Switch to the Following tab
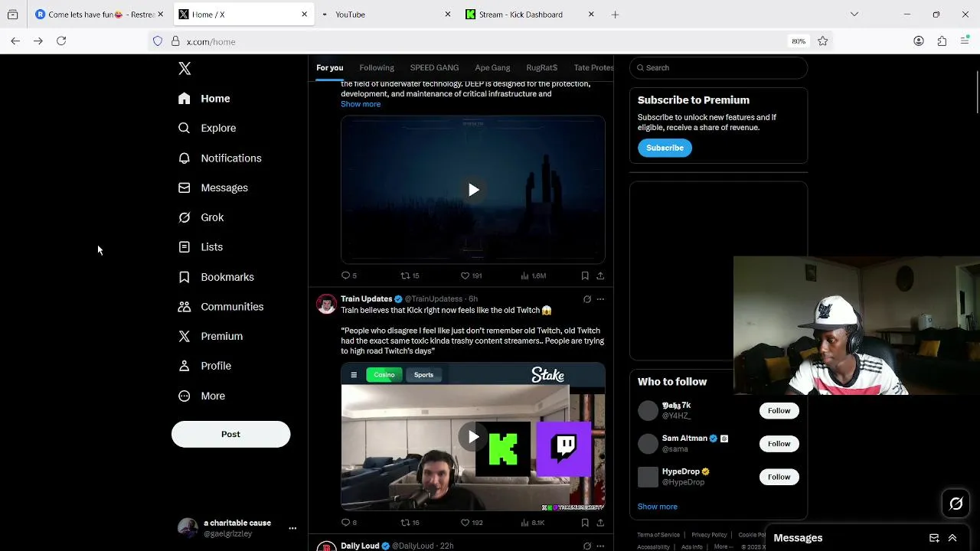 [377, 68]
